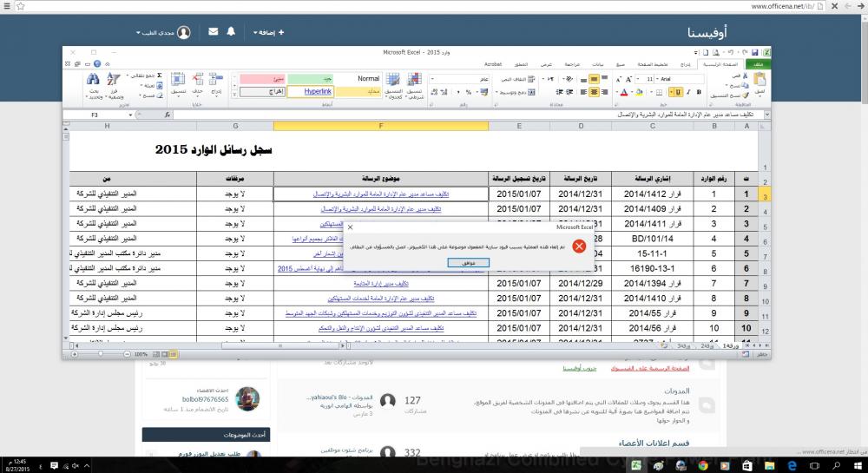Click the zoom in plus button

click(x=75, y=354)
